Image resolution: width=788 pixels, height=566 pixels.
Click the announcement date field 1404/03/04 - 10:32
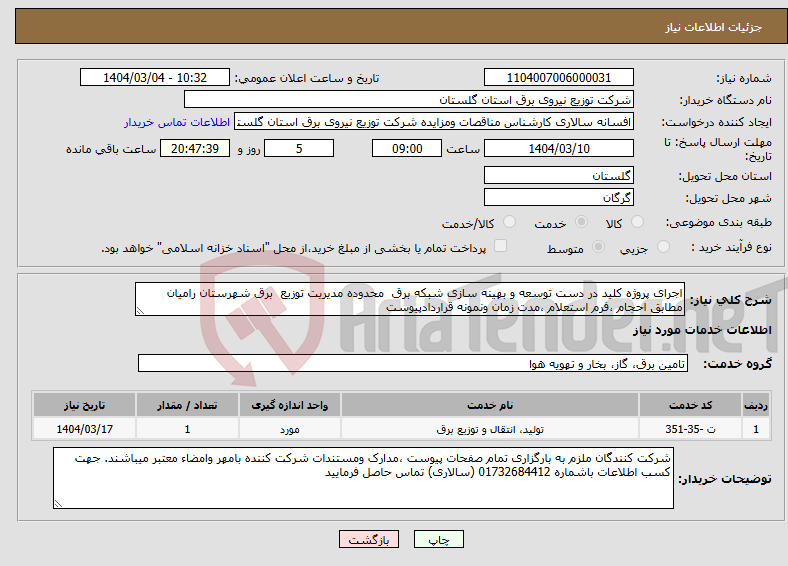155,77
